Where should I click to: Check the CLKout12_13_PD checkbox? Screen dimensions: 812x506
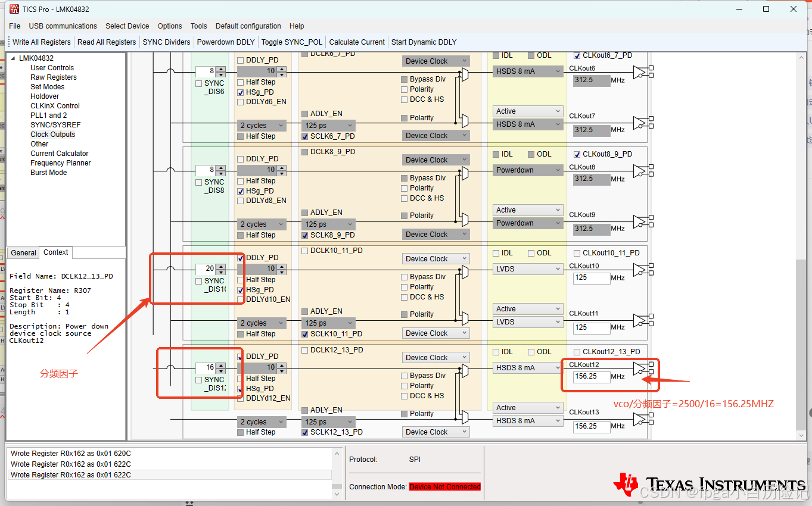click(577, 352)
